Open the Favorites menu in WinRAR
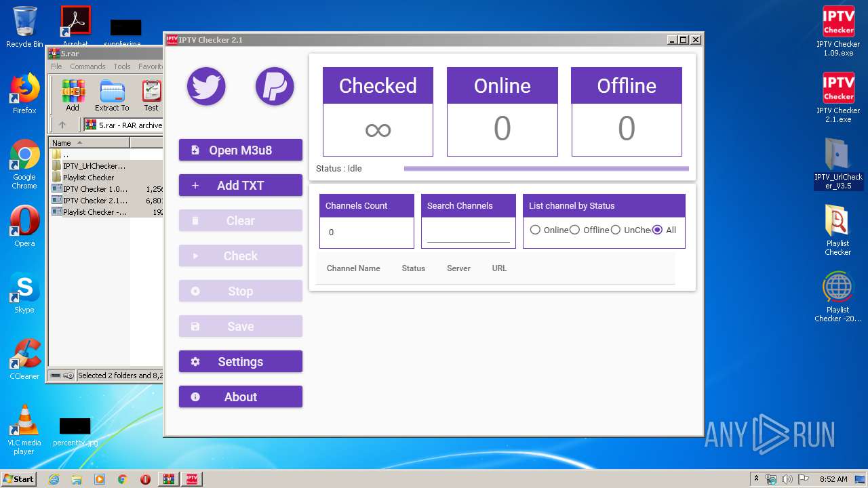 (150, 66)
